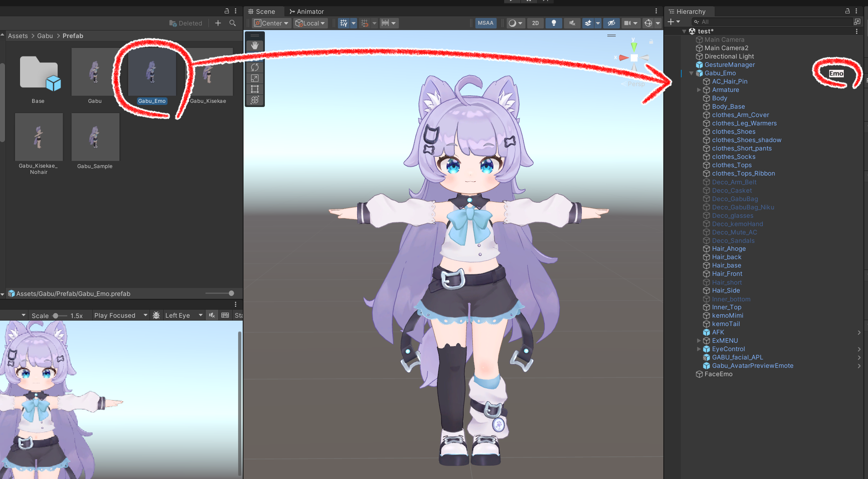The image size is (868, 479).
Task: Select the combined Transform tool
Action: coord(255,100)
